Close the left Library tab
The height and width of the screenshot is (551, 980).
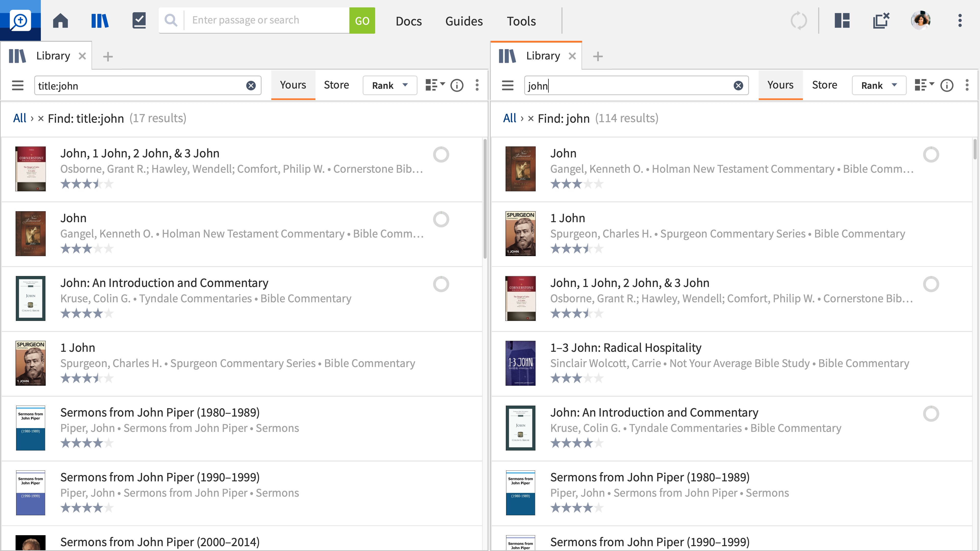[82, 56]
